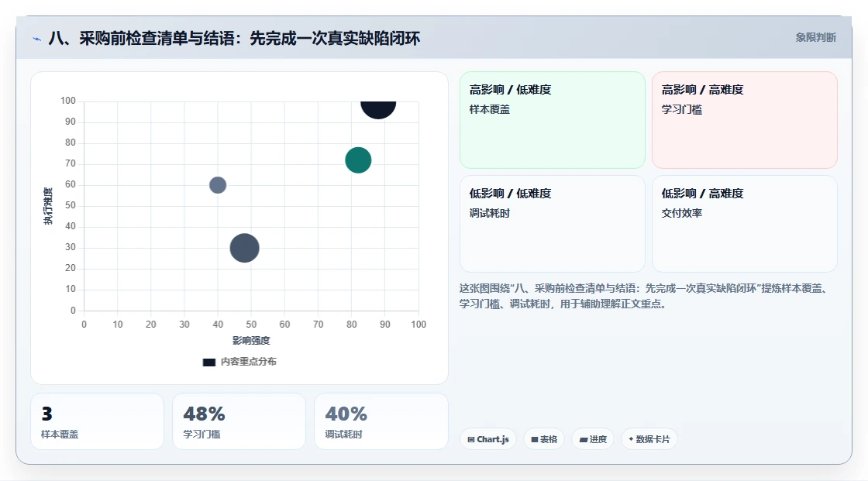Click the square icon in the 表格 chip
This screenshot has height=481, width=868.
pos(535,439)
